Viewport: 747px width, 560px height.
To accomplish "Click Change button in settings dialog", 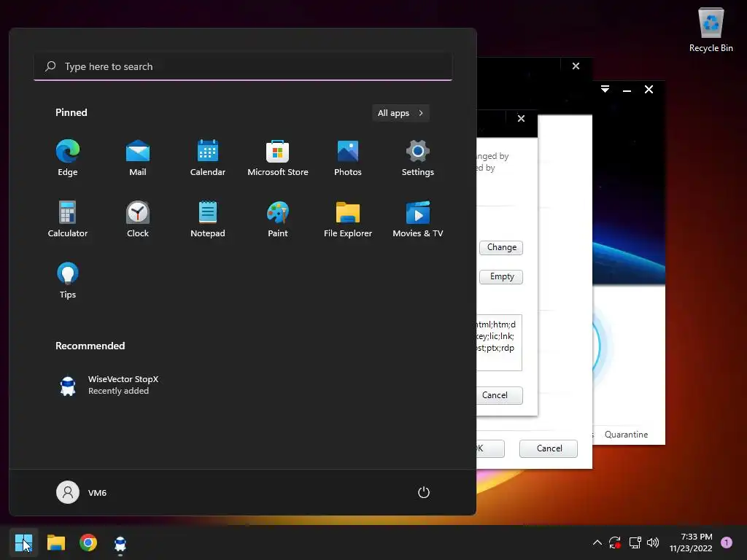I will point(501,247).
